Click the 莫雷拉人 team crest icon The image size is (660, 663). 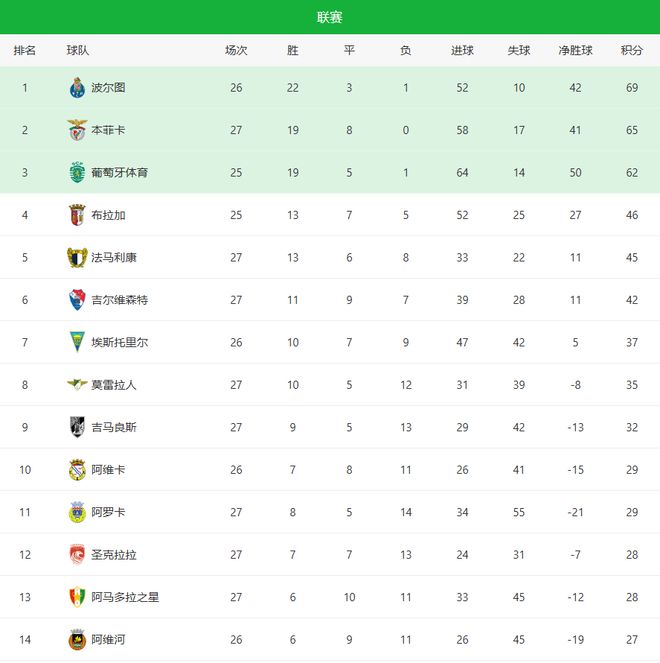tap(77, 384)
